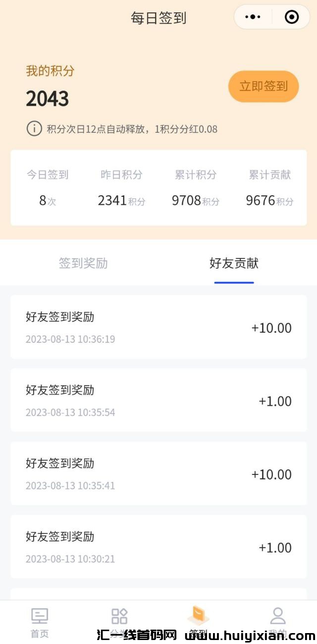
Task: Close the mini program via target icon
Action: click(x=292, y=17)
